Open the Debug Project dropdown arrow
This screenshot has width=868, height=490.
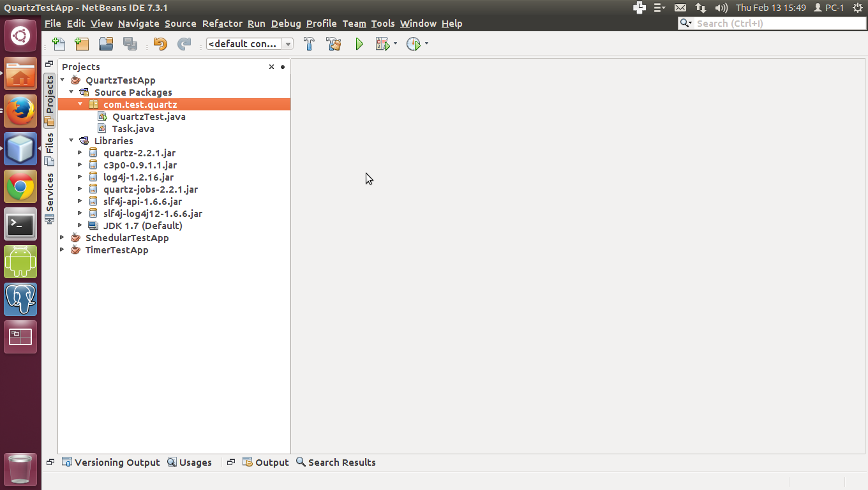click(395, 44)
